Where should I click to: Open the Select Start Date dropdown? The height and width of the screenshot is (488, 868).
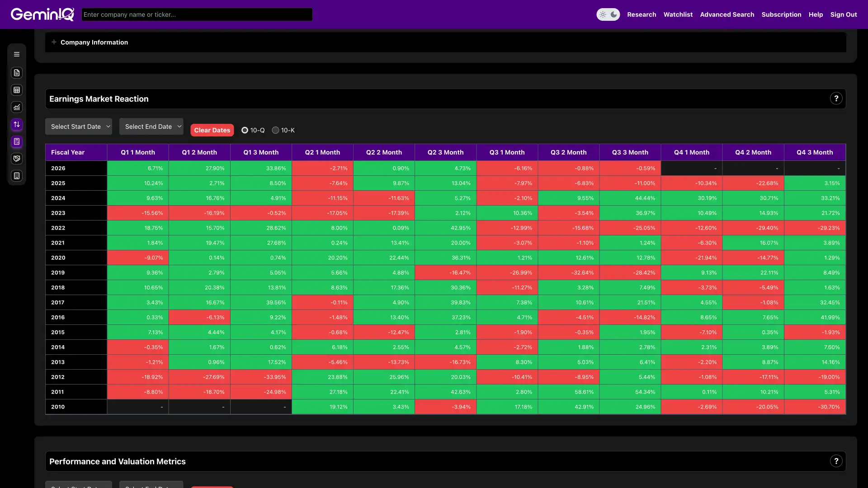78,127
